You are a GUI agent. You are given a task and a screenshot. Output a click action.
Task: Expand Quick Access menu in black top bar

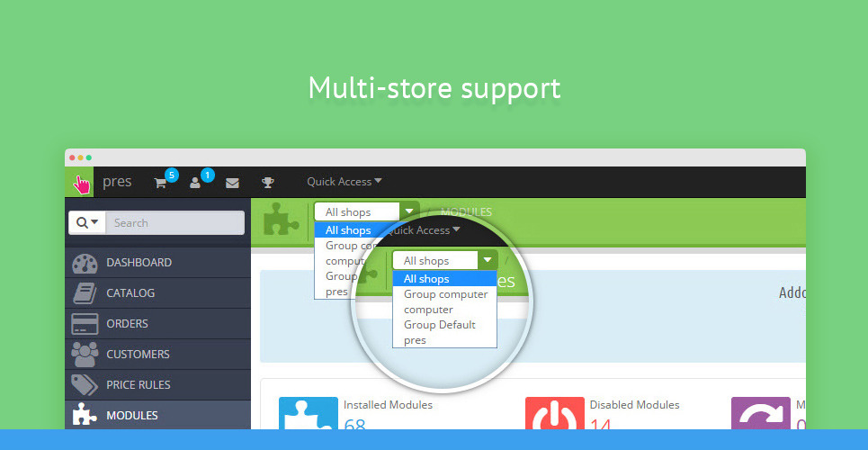coord(345,182)
